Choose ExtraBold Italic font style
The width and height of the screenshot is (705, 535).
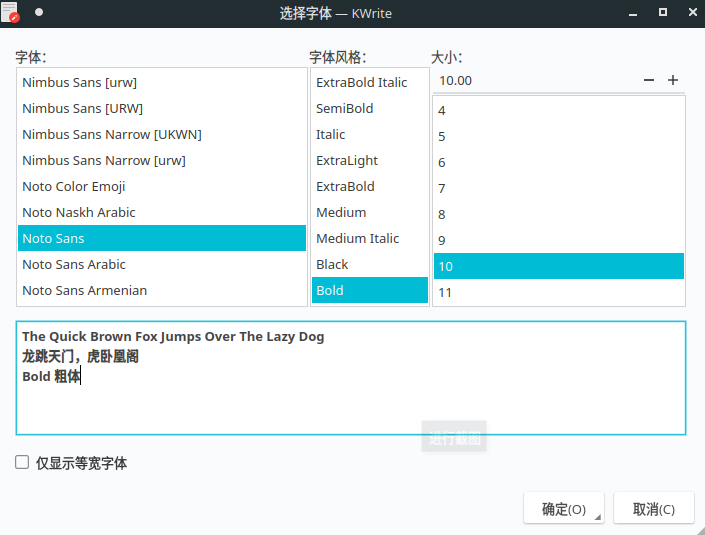point(370,82)
